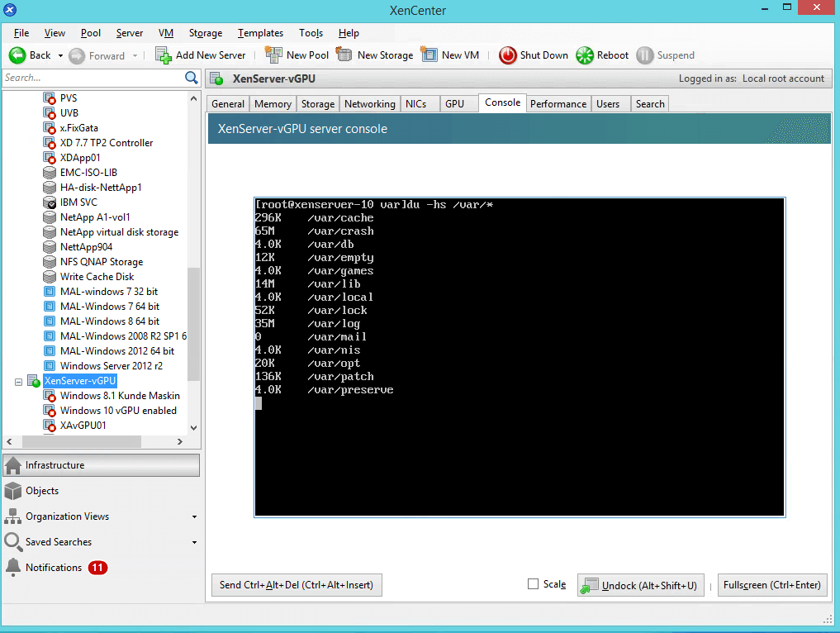Click the template icon beside MAL-windows 7 32 bit

coord(50,292)
